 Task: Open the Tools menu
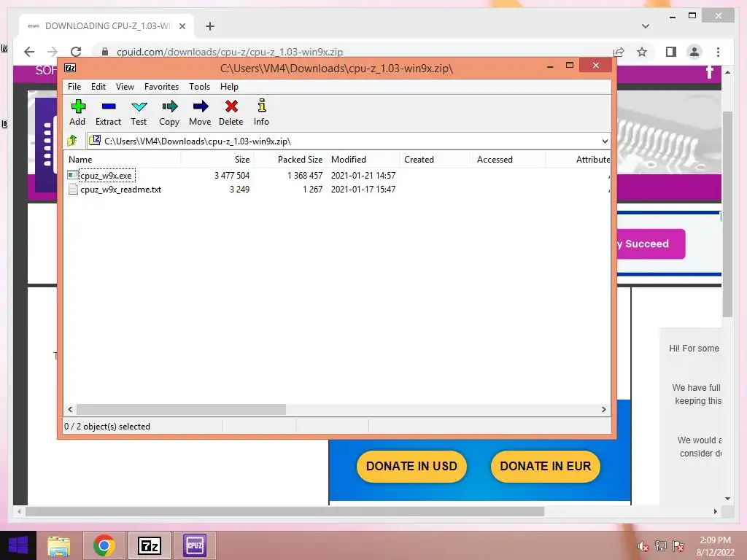pyautogui.click(x=199, y=87)
